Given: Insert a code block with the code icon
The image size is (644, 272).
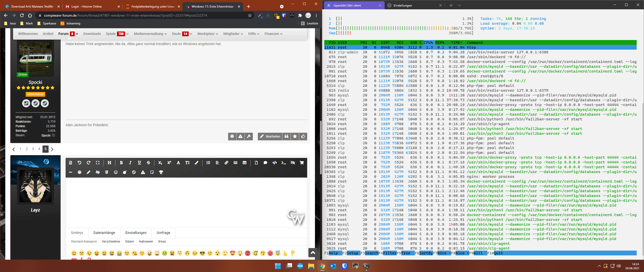Looking at the screenshot, I should pyautogui.click(x=274, y=163).
